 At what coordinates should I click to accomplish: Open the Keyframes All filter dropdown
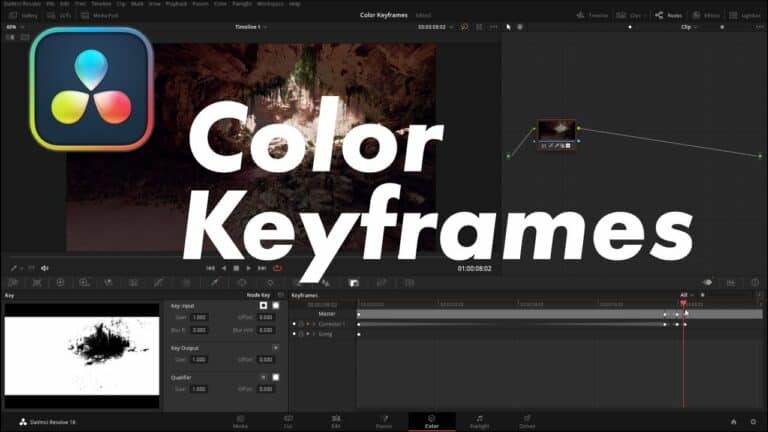point(687,295)
